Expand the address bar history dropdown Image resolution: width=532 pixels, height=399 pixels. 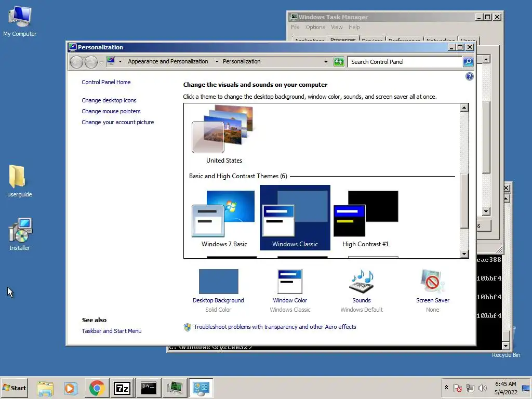(x=326, y=62)
